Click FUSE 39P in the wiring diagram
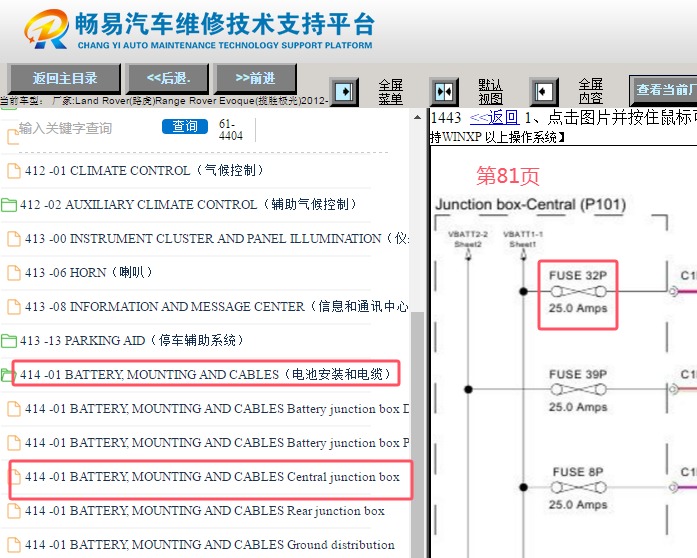Image resolution: width=697 pixels, height=558 pixels. click(x=577, y=390)
